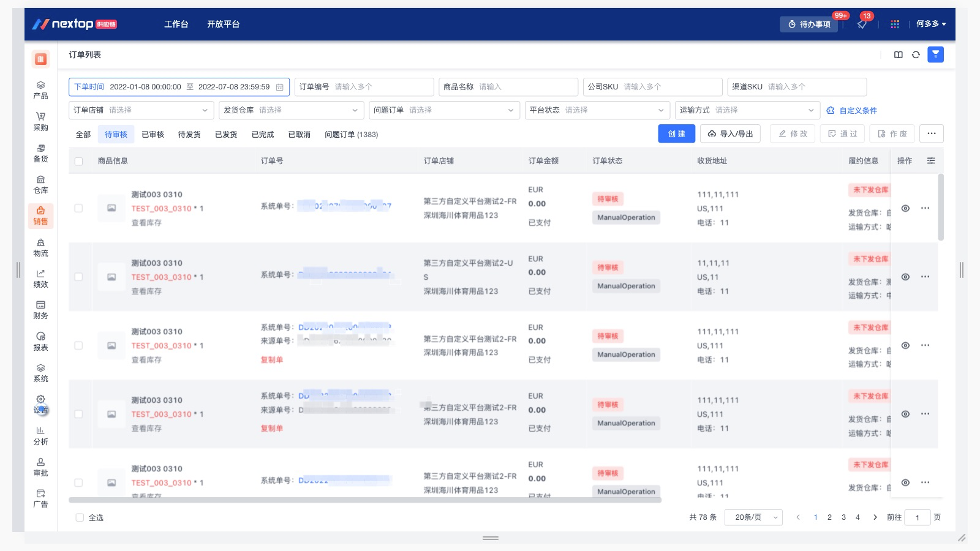Click the 待办事项 button

point(809,24)
